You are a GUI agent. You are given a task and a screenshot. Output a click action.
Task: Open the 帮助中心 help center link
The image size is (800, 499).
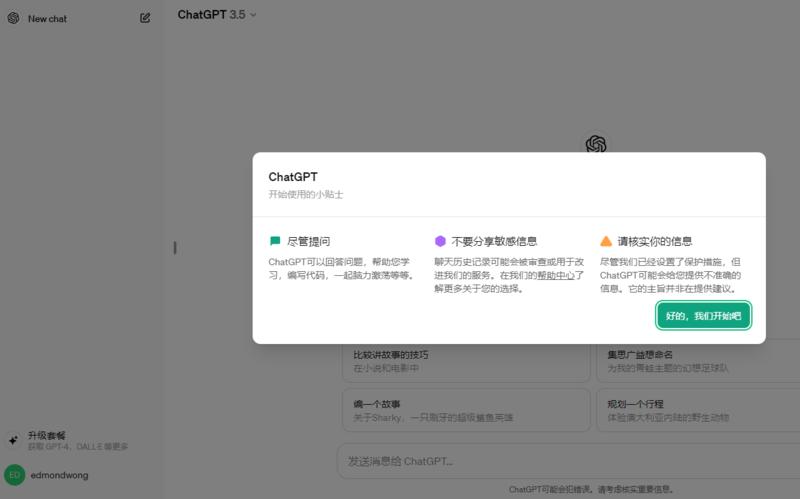click(556, 276)
